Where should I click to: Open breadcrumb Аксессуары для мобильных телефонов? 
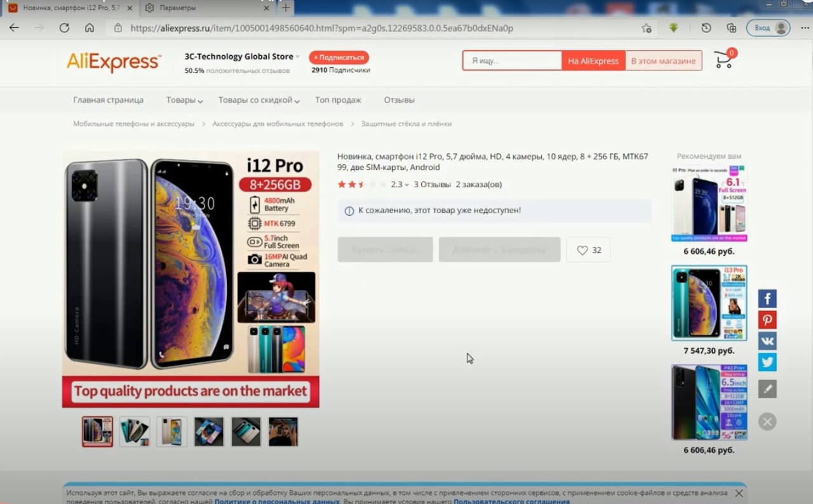[x=278, y=124]
